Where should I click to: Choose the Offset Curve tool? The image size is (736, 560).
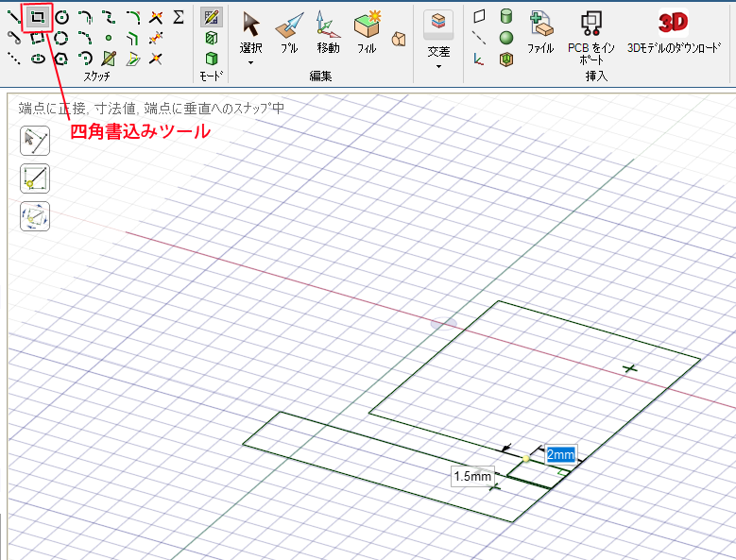133,38
